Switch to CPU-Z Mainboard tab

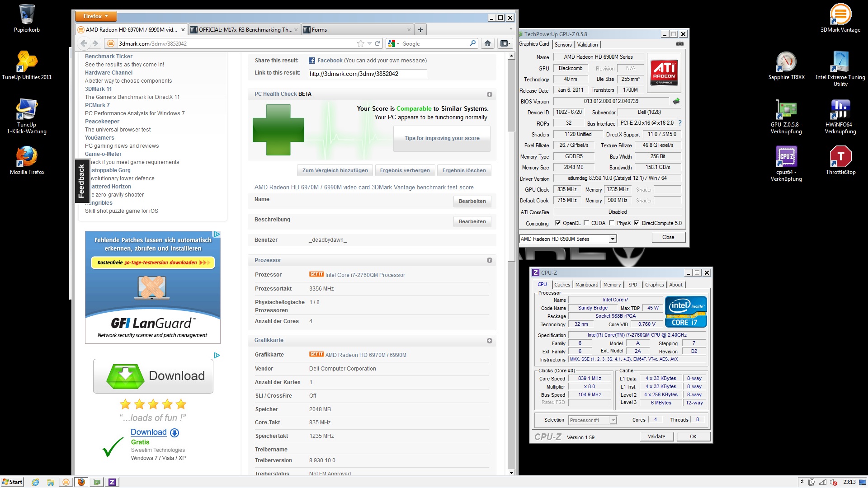pos(587,285)
